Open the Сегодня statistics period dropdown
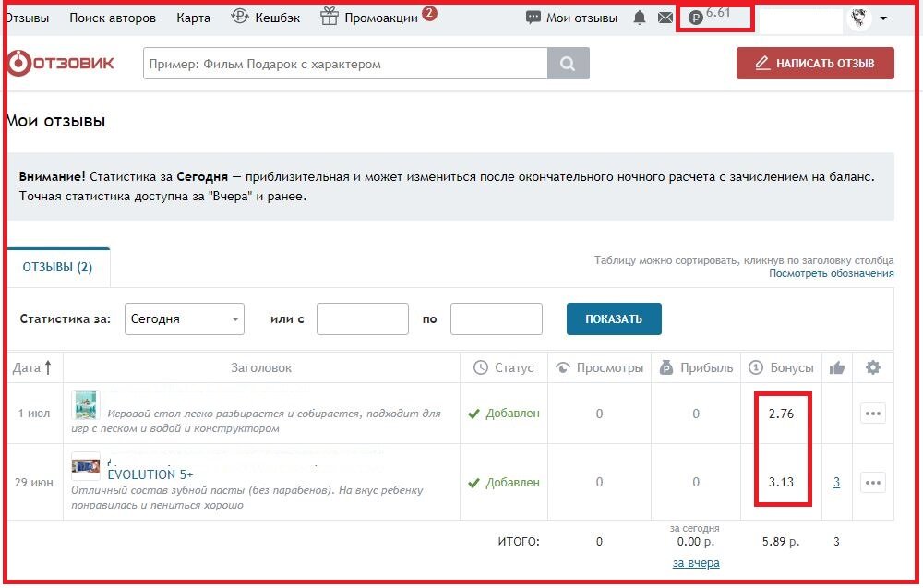The width and height of the screenshot is (923, 588). coord(185,318)
